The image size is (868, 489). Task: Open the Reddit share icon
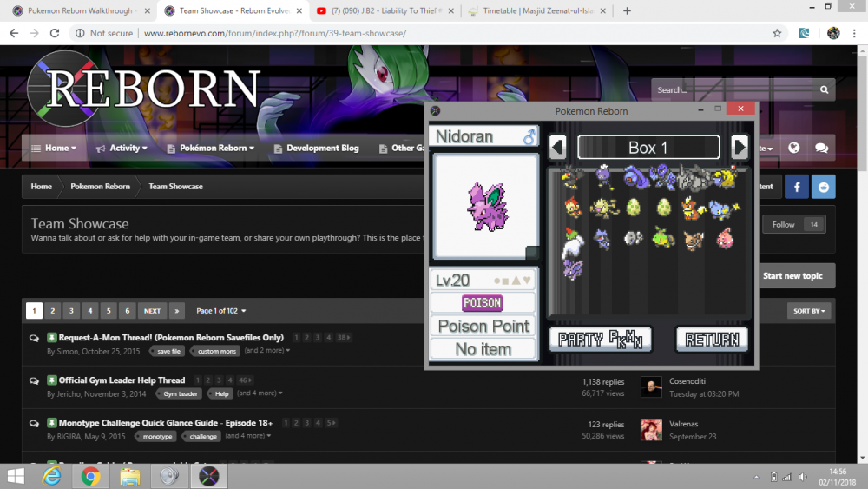pos(823,188)
